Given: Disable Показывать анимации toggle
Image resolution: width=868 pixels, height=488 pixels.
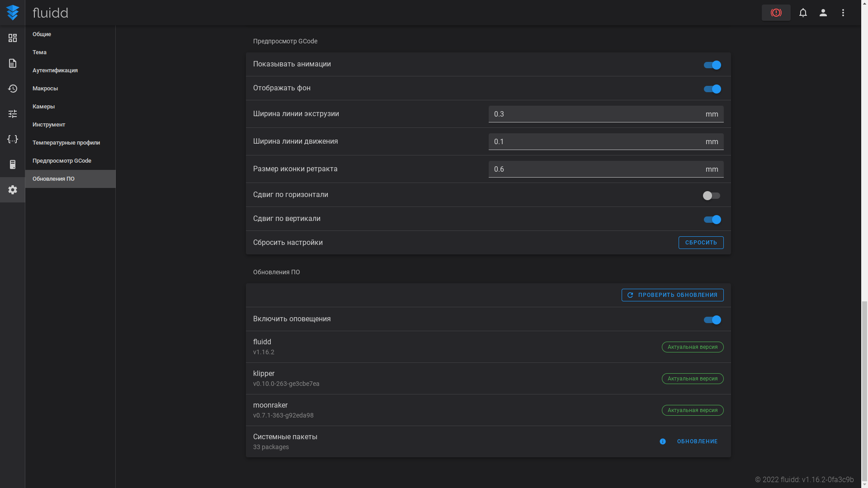Looking at the screenshot, I should point(712,65).
